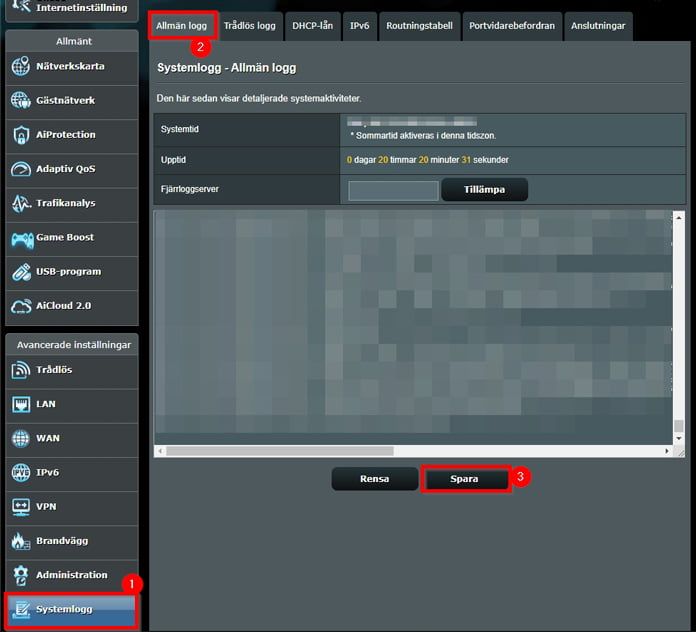This screenshot has height=632, width=696.
Task: Select the Adaptiv QoS gauge icon
Action: [20, 169]
